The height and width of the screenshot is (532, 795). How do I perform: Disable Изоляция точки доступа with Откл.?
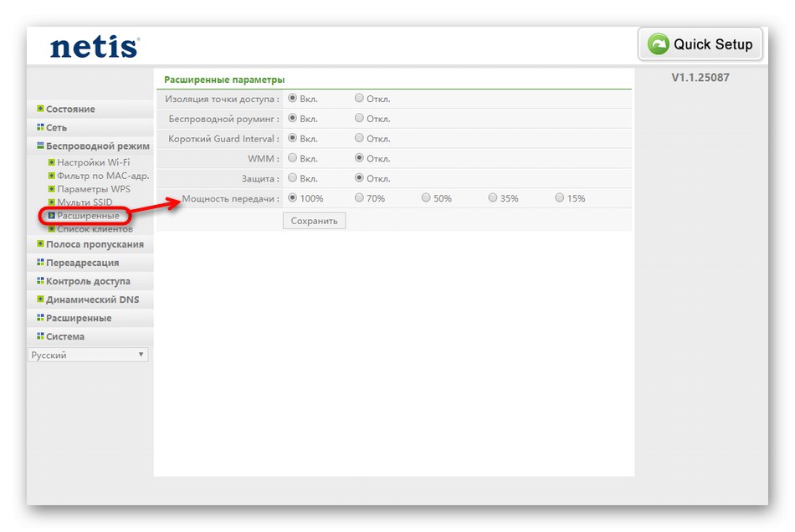[x=359, y=98]
